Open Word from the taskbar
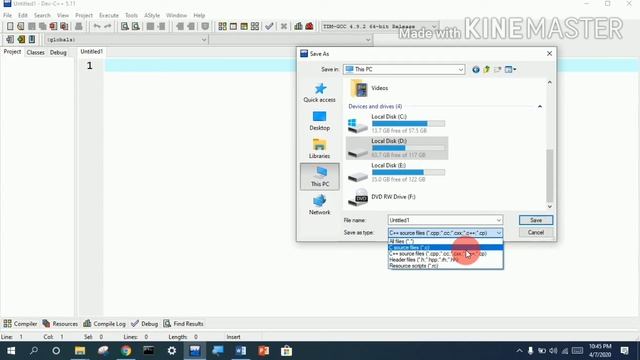 pos(240,351)
